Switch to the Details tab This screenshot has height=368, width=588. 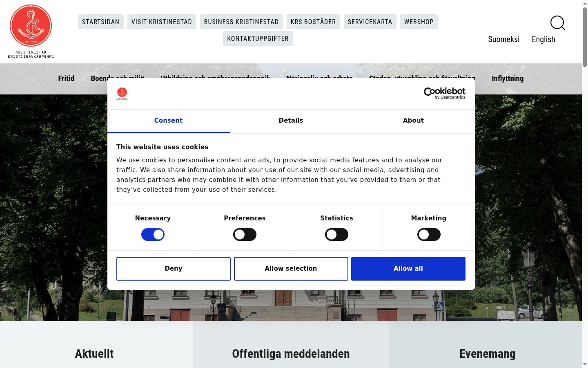[291, 121]
